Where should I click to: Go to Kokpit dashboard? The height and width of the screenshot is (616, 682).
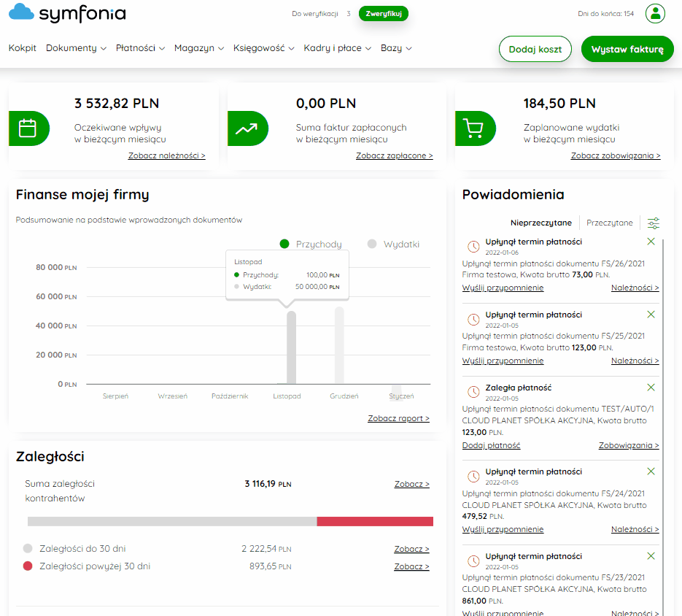pyautogui.click(x=22, y=48)
